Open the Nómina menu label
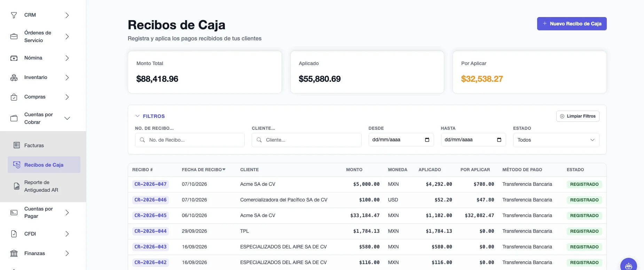The width and height of the screenshot is (644, 270). click(x=33, y=58)
